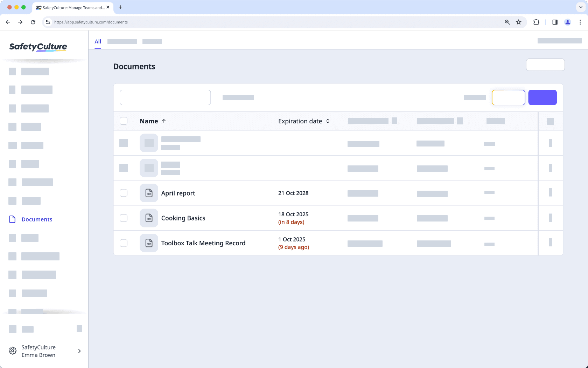Open the browser extensions puzzle icon
Screen dimensions: 588x368
click(x=536, y=22)
